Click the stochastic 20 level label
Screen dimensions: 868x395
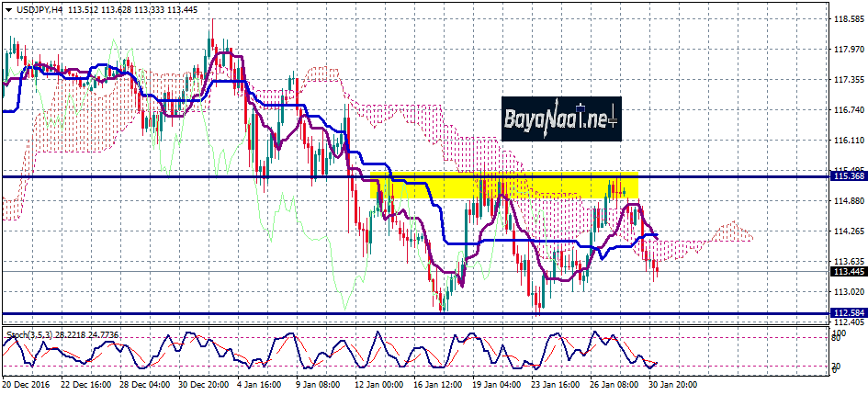pos(837,367)
